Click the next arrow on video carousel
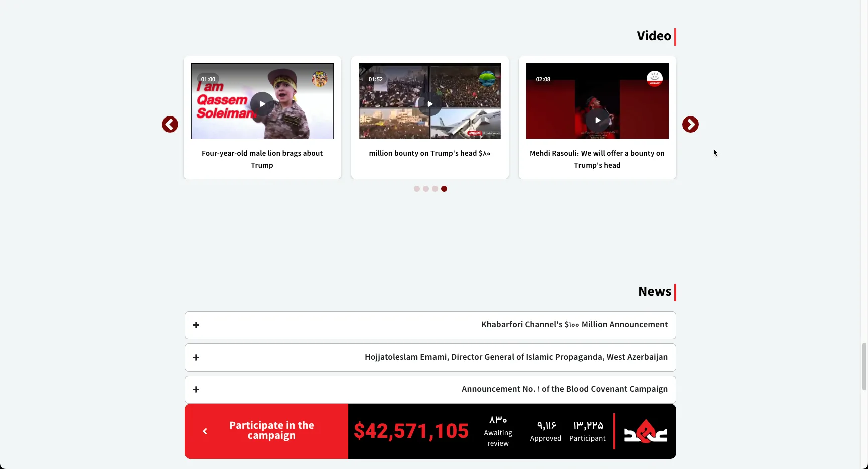 coord(690,125)
